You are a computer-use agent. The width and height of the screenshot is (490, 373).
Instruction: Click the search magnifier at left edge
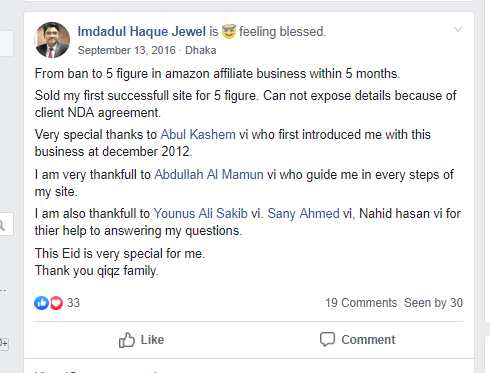coord(2,225)
